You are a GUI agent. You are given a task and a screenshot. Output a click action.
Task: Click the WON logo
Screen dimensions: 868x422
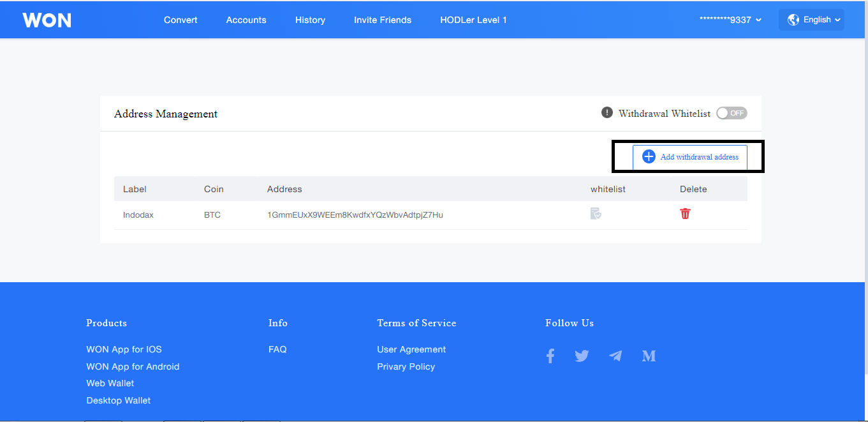(x=47, y=20)
